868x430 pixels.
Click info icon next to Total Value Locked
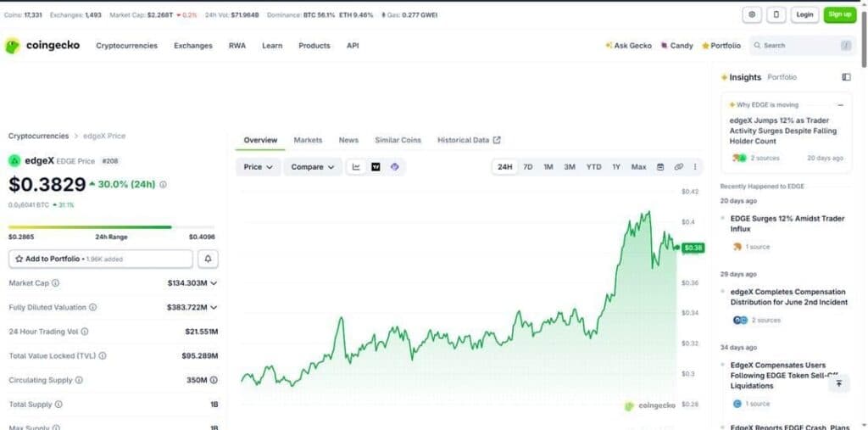[103, 355]
